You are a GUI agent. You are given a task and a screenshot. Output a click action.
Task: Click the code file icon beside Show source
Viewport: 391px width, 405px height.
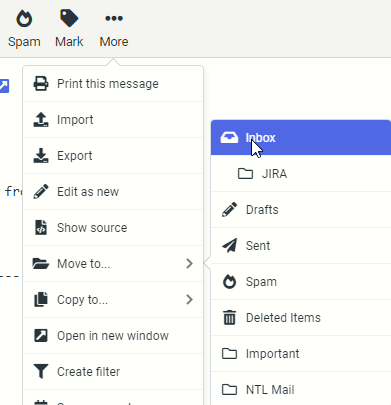point(41,228)
